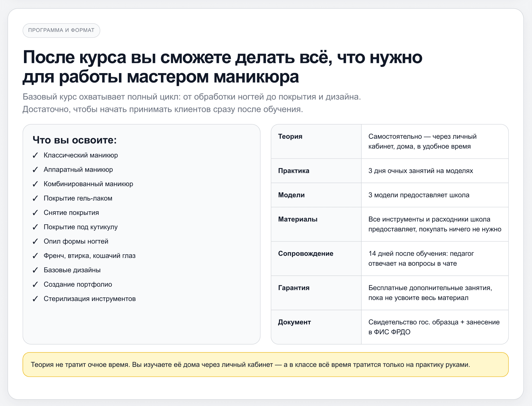Viewport: 532px width, 406px height.
Task: Click the Модели table row label
Action: click(x=291, y=195)
